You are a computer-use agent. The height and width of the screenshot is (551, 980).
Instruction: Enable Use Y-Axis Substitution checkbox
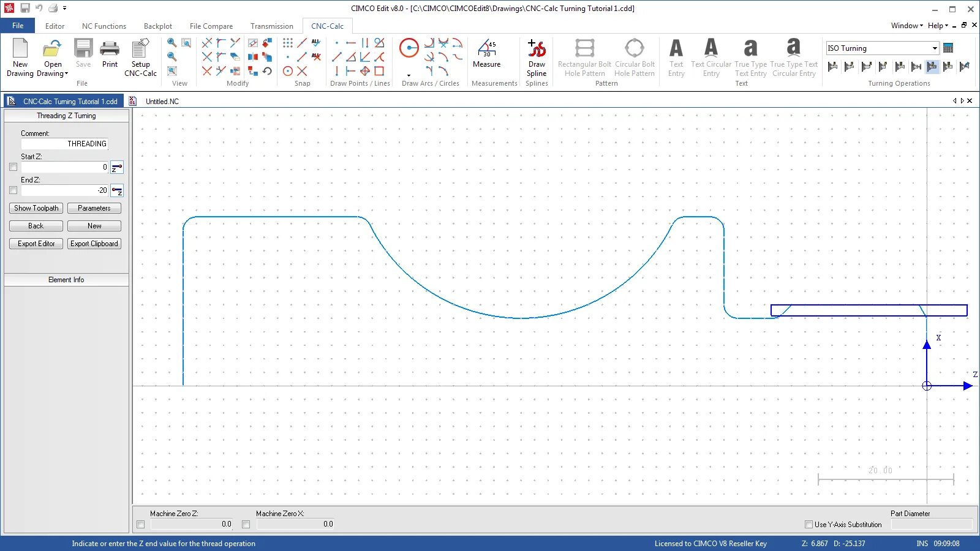point(809,525)
